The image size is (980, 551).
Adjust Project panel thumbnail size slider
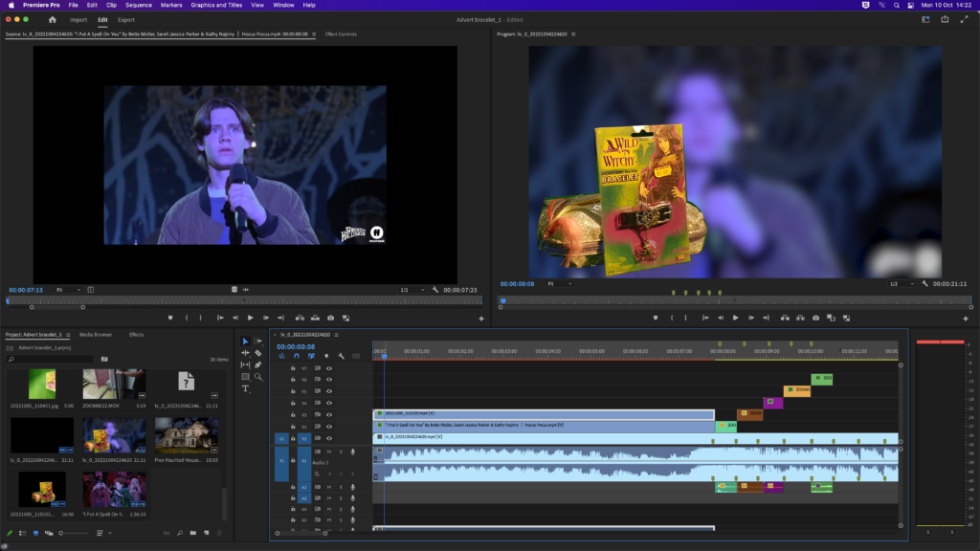tap(74, 533)
